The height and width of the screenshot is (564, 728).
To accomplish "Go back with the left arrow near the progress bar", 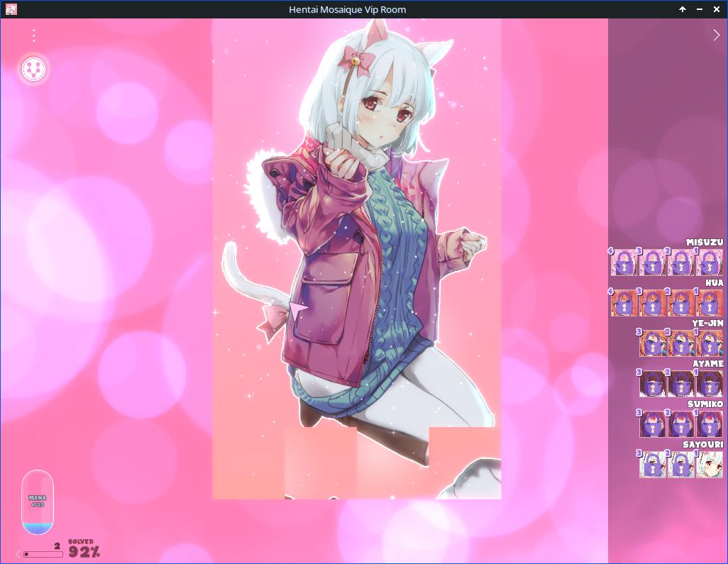I will [18, 554].
